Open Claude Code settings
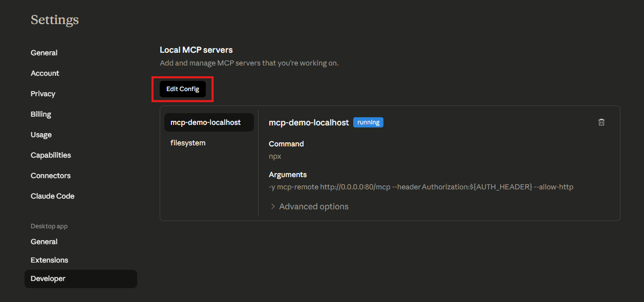 [52, 196]
